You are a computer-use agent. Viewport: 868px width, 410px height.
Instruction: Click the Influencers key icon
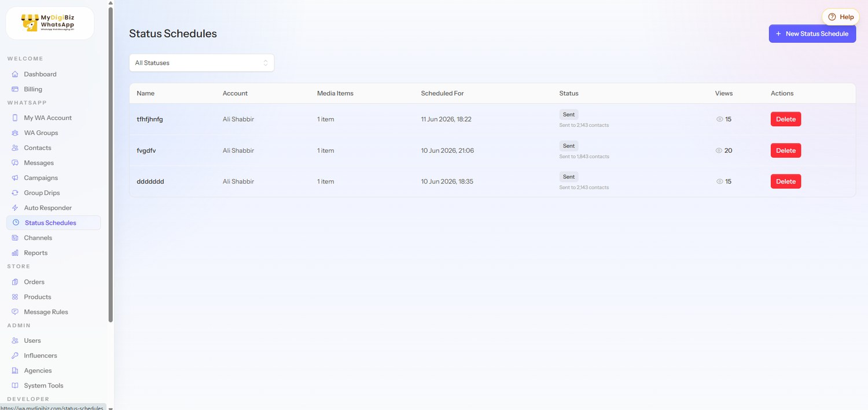coord(15,356)
